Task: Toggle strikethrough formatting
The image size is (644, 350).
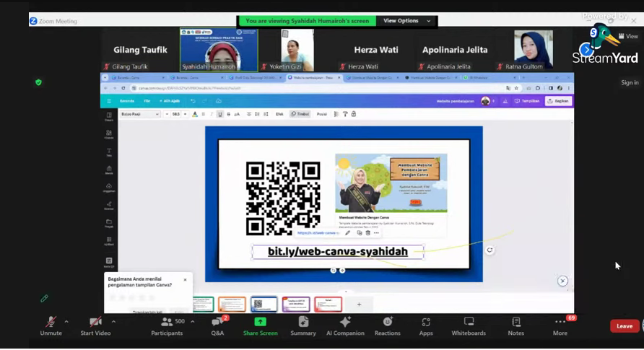Action: tap(228, 114)
